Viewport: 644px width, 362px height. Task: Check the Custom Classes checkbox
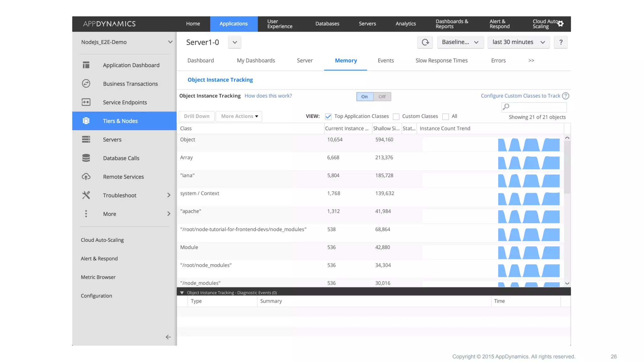(396, 117)
